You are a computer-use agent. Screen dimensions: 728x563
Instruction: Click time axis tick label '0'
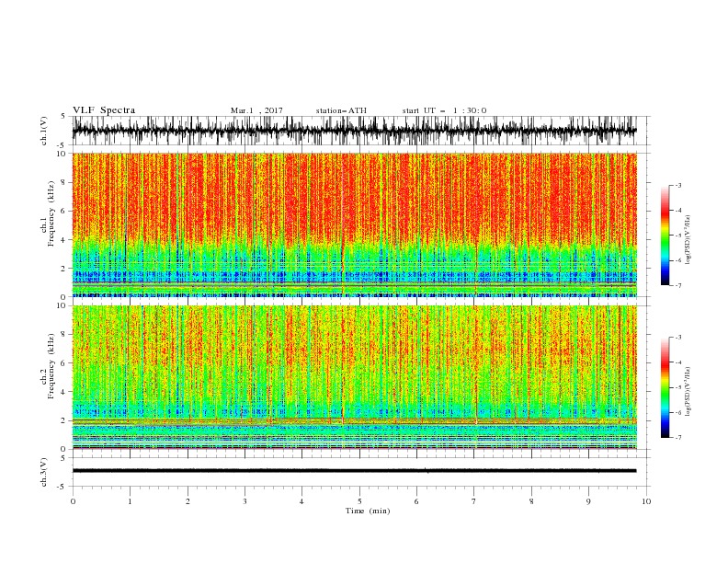[x=73, y=501]
